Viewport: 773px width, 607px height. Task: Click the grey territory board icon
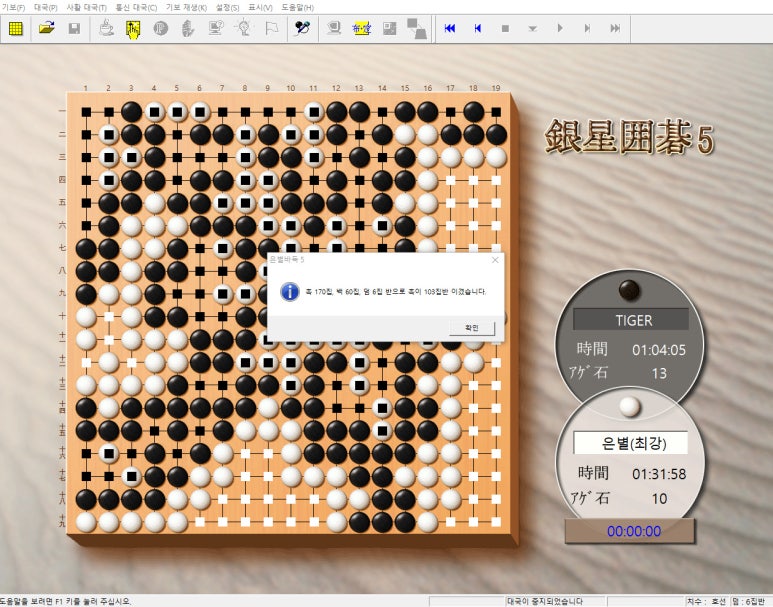tap(389, 29)
